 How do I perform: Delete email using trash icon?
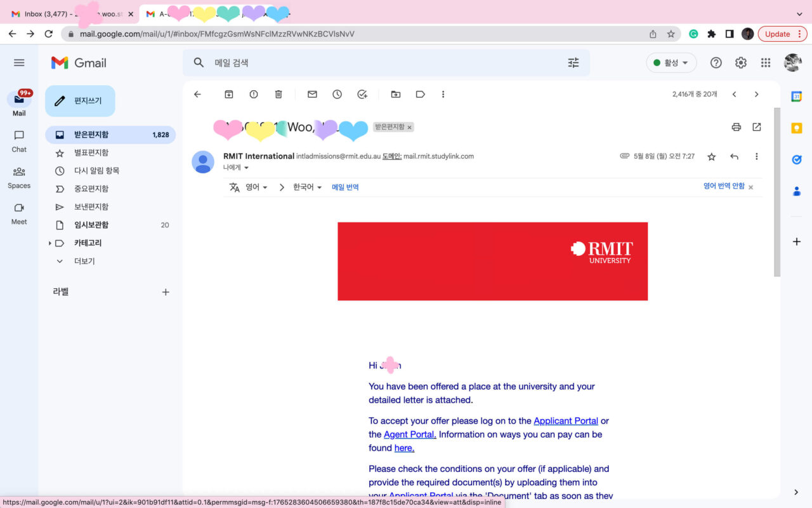point(278,95)
